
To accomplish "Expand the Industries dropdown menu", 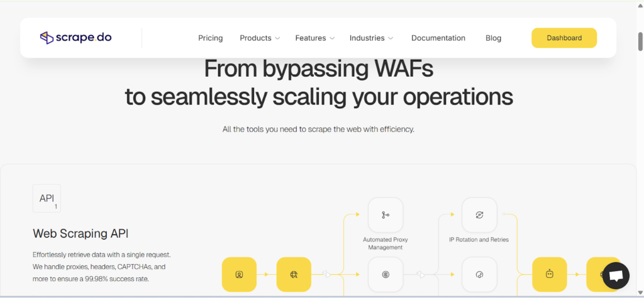I will tap(371, 38).
